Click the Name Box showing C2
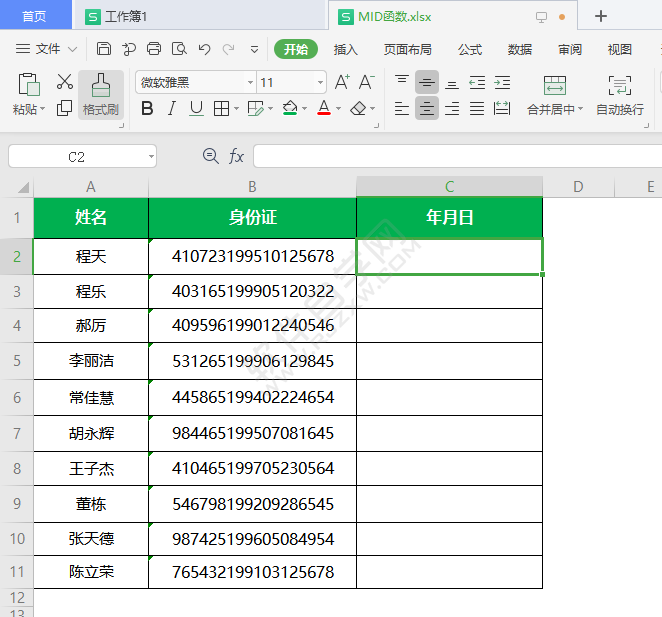Image resolution: width=662 pixels, height=617 pixels. pos(77,157)
